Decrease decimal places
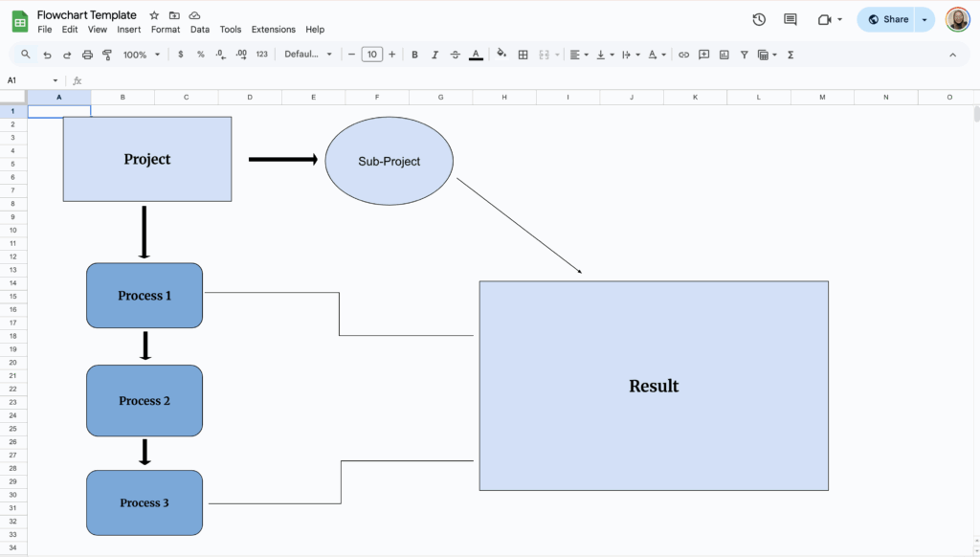The height and width of the screenshot is (557, 980). [220, 55]
